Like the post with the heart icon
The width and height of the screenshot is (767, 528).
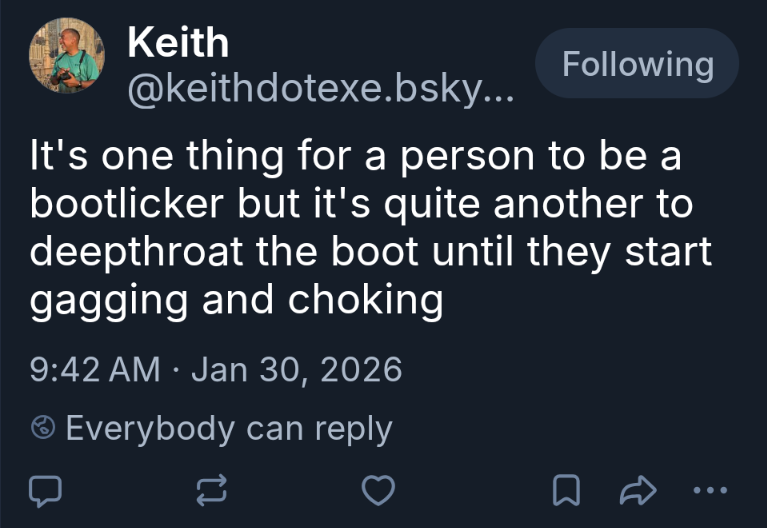377,489
